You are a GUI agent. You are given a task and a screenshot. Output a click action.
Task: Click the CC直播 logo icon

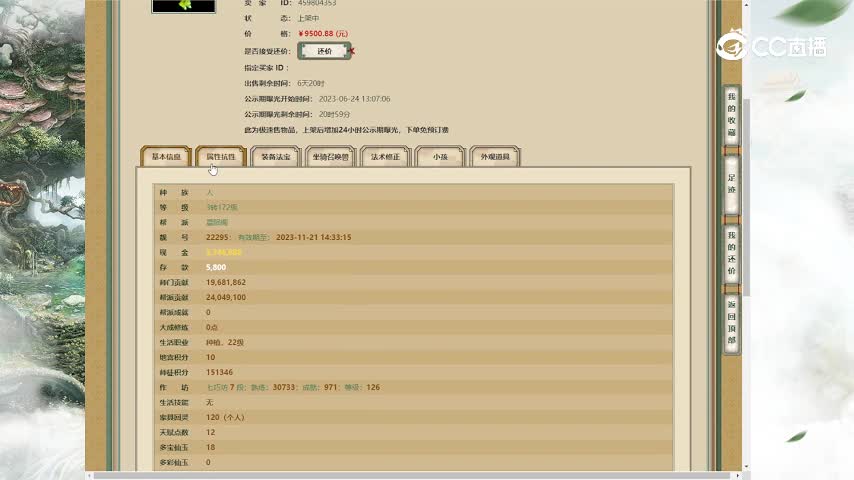731,45
